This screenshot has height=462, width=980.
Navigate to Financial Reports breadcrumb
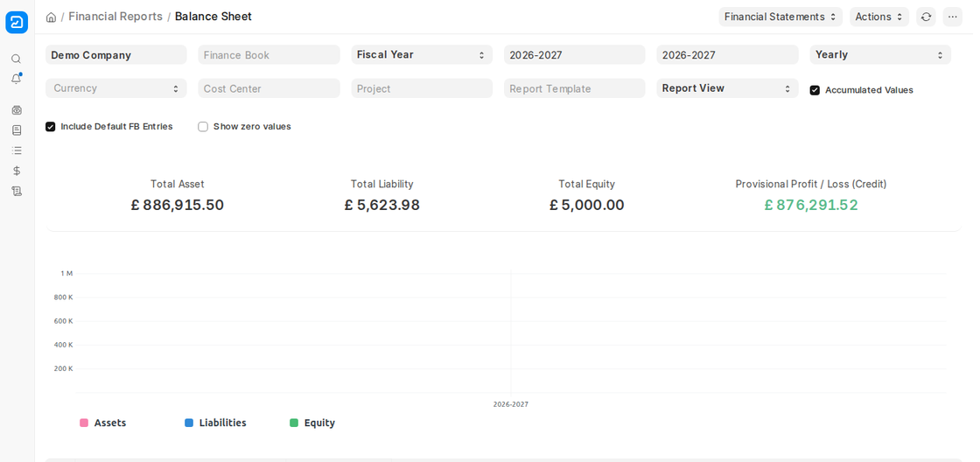pyautogui.click(x=115, y=17)
